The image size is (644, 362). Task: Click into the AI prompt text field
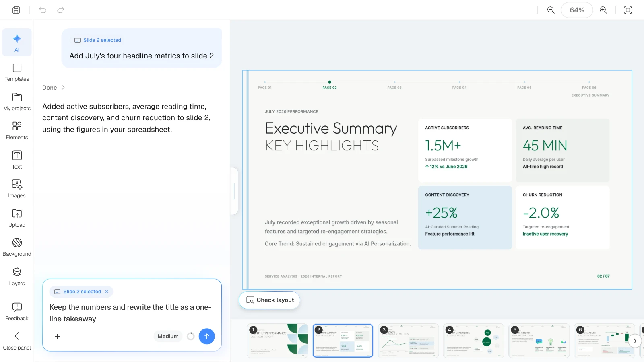132,313
